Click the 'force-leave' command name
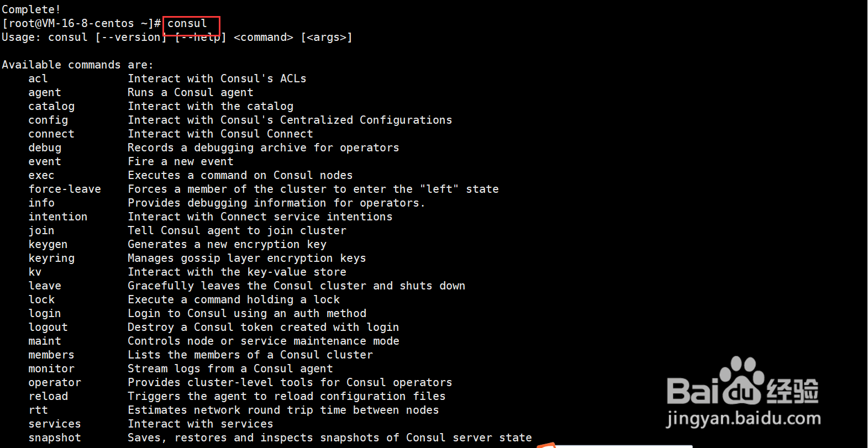This screenshot has width=868, height=448. click(x=65, y=189)
